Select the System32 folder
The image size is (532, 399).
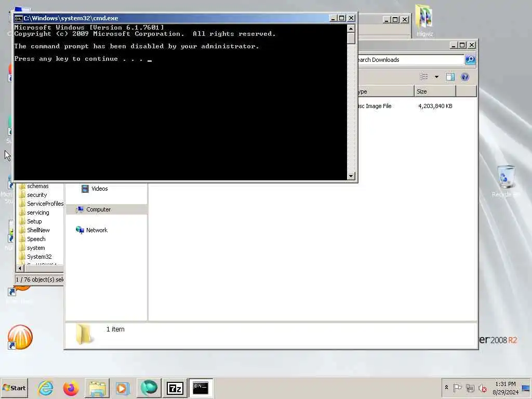pyautogui.click(x=39, y=257)
